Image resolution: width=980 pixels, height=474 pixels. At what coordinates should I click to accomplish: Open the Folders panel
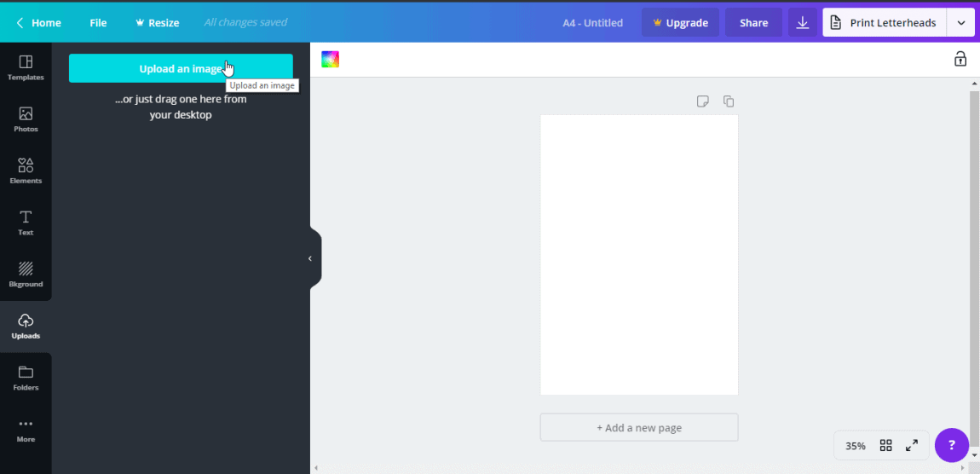(x=26, y=378)
